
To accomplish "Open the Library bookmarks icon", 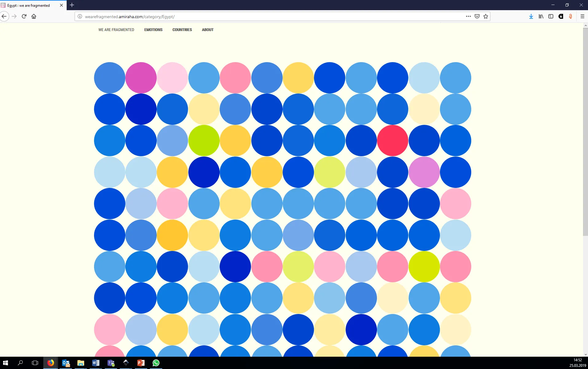I will click(x=541, y=16).
